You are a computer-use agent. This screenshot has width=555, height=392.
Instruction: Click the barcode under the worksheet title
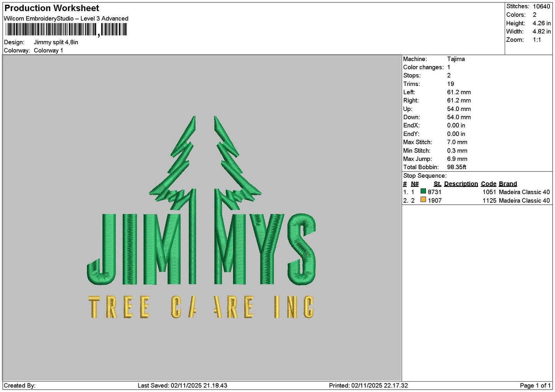pyautogui.click(x=66, y=30)
